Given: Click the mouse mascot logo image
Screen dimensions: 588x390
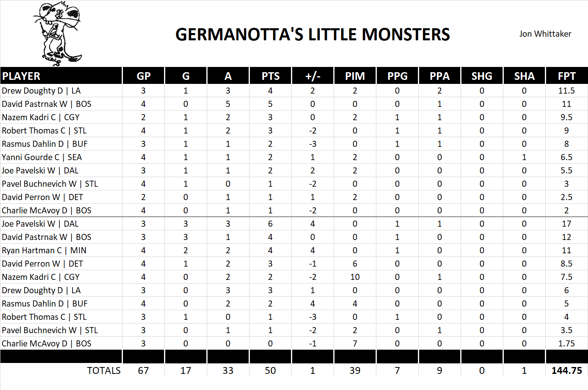Looking at the screenshot, I should [57, 34].
